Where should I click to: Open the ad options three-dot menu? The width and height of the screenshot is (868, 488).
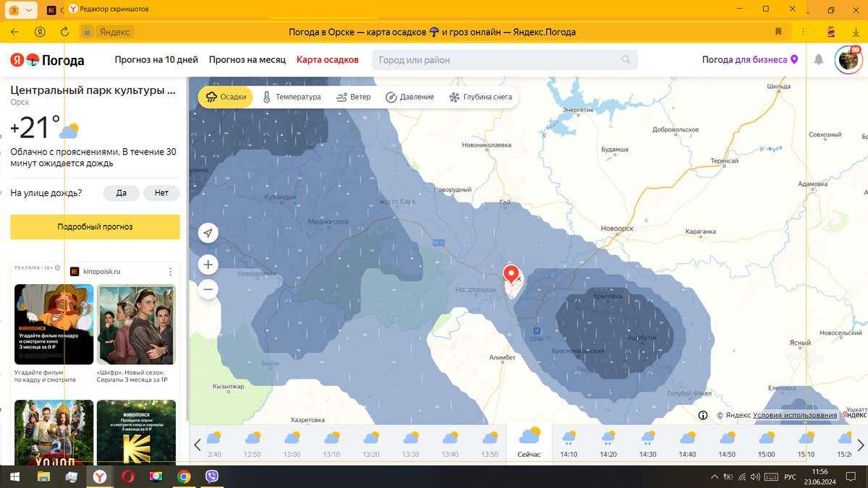(x=171, y=272)
